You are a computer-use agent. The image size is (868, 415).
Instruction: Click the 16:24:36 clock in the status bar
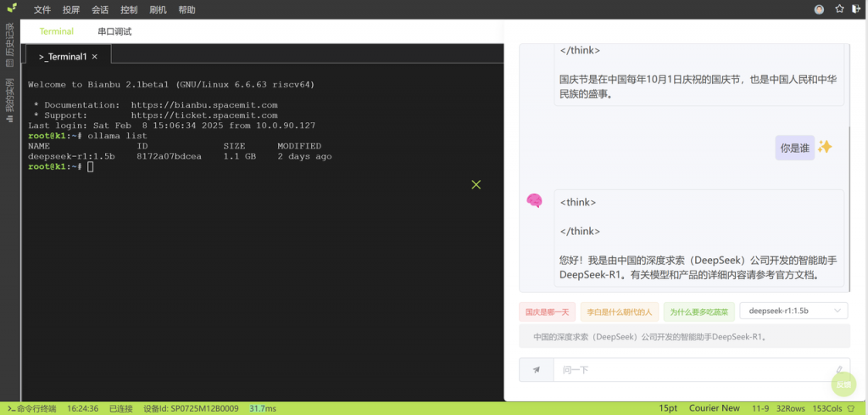click(x=83, y=408)
